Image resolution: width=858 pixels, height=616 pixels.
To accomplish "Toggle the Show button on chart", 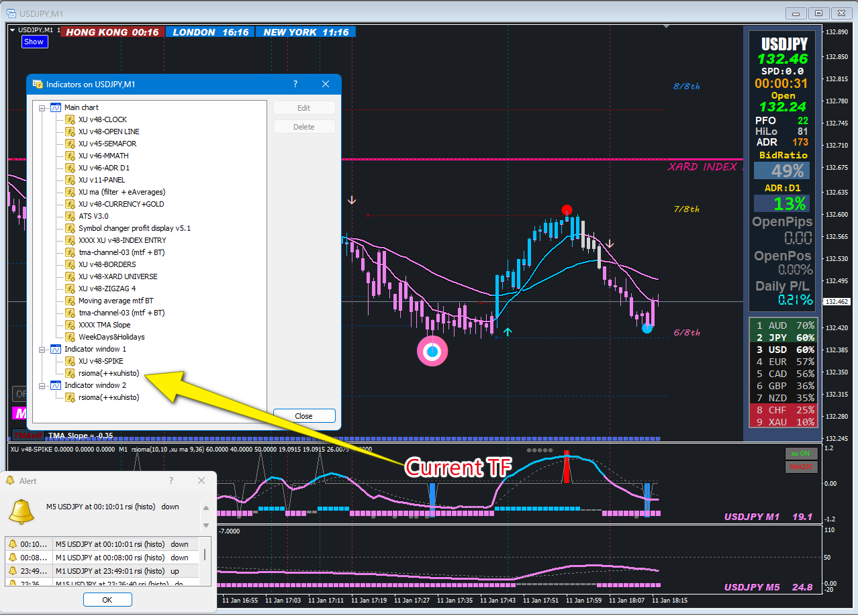I will (34, 42).
